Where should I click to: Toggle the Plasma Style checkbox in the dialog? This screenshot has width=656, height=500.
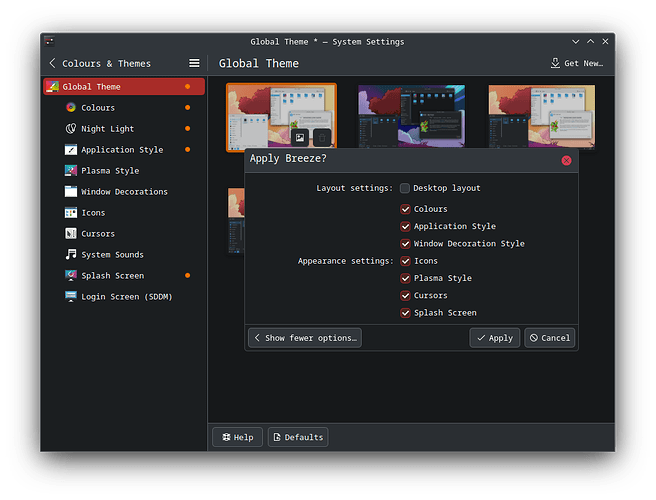(x=405, y=278)
